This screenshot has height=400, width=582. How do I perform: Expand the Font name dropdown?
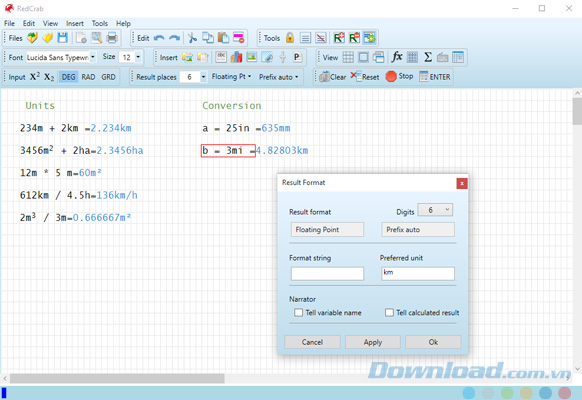(x=93, y=57)
